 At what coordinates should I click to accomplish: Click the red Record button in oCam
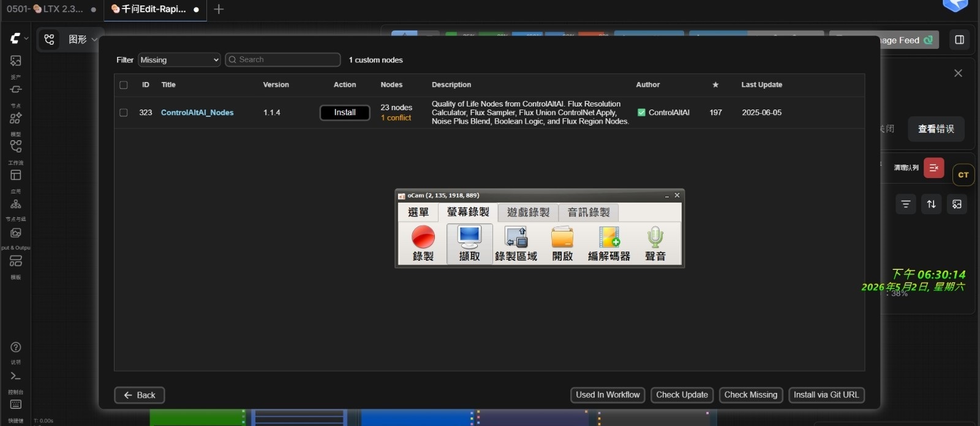[423, 243]
